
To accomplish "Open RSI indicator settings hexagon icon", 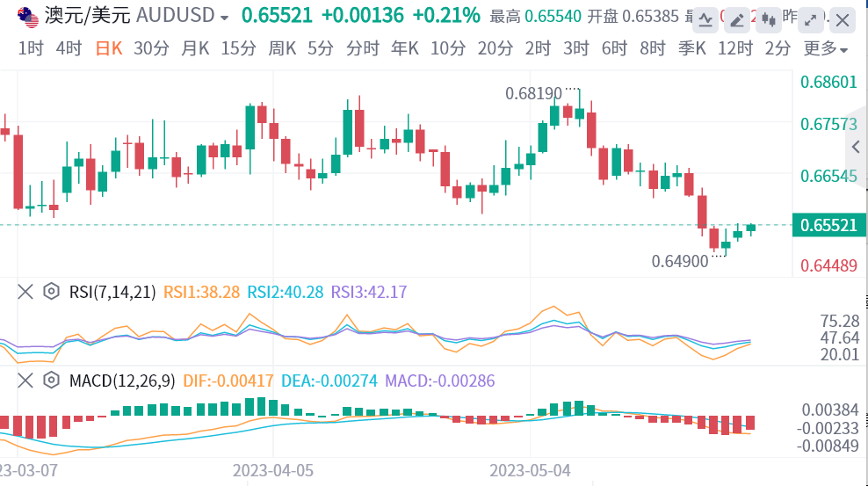I will point(52,291).
